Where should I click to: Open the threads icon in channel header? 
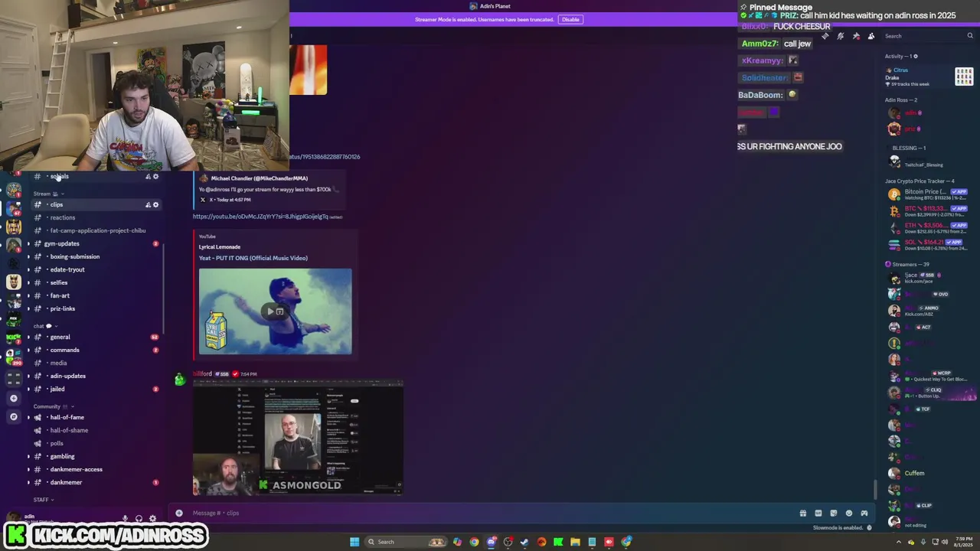pyautogui.click(x=825, y=36)
